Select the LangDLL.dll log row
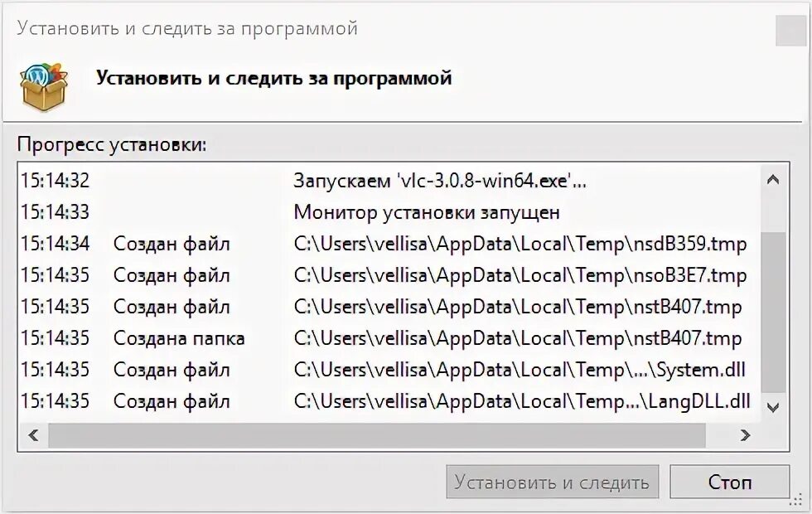812x514 pixels. [522, 401]
